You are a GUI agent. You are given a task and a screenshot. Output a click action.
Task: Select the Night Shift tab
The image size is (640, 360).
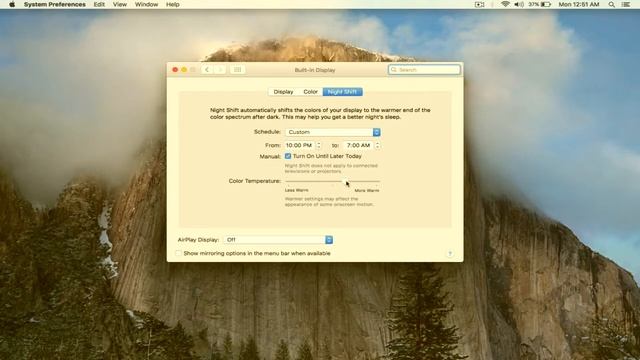point(342,92)
